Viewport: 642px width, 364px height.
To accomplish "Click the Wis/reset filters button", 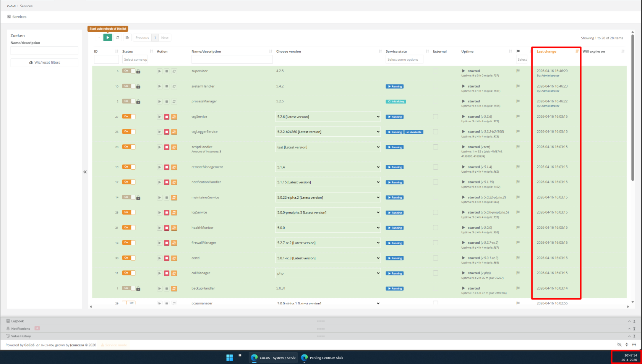I will pyautogui.click(x=44, y=63).
